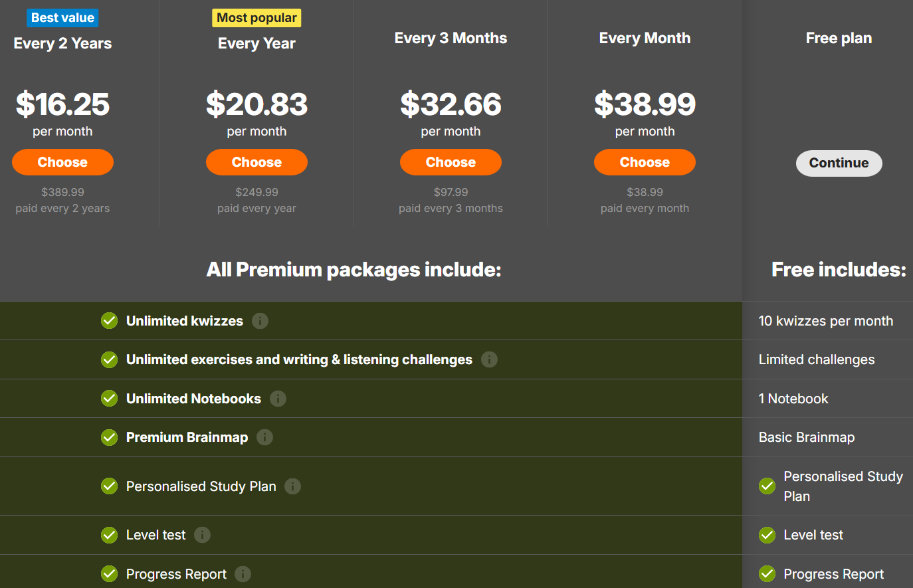Click the Every Year plan heading

[256, 44]
